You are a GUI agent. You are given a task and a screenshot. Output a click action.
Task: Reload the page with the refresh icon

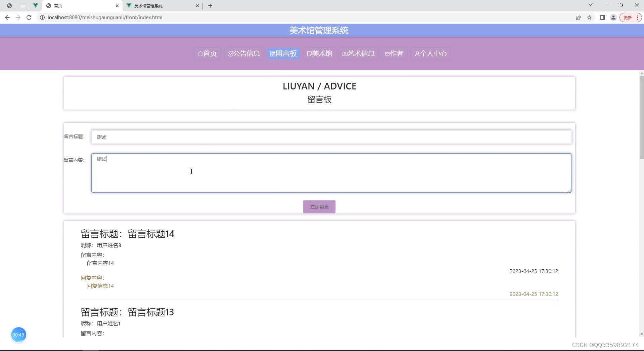click(29, 17)
